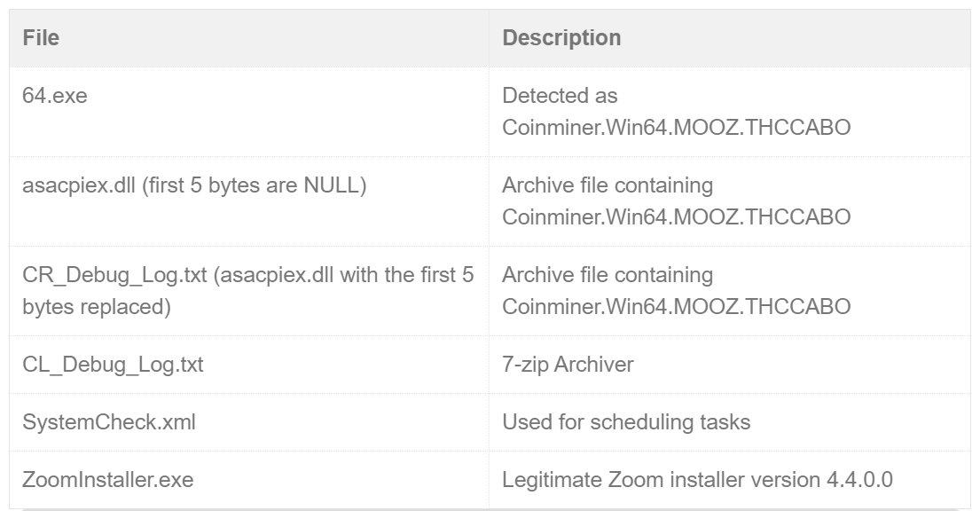980x511 pixels.
Task: Click the CR_Debug_Log.txt file name
Action: 114,275
